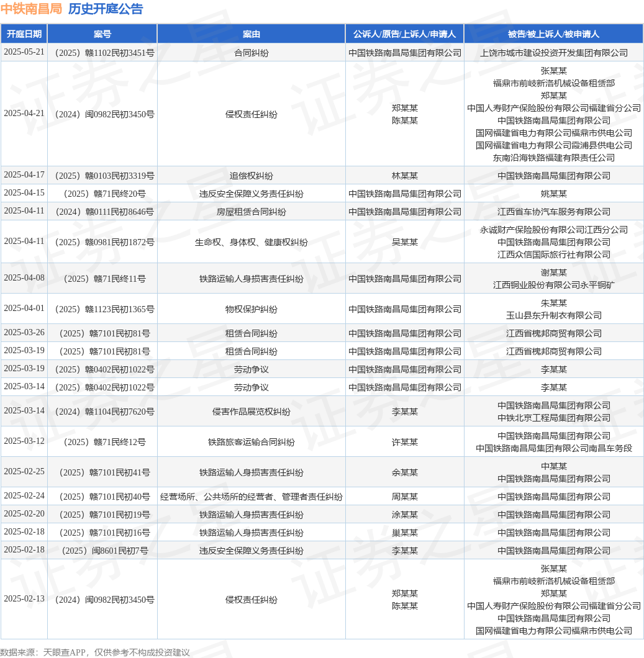Click the 历史开庭公告 heading
The height and width of the screenshot is (658, 644).
[106, 9]
